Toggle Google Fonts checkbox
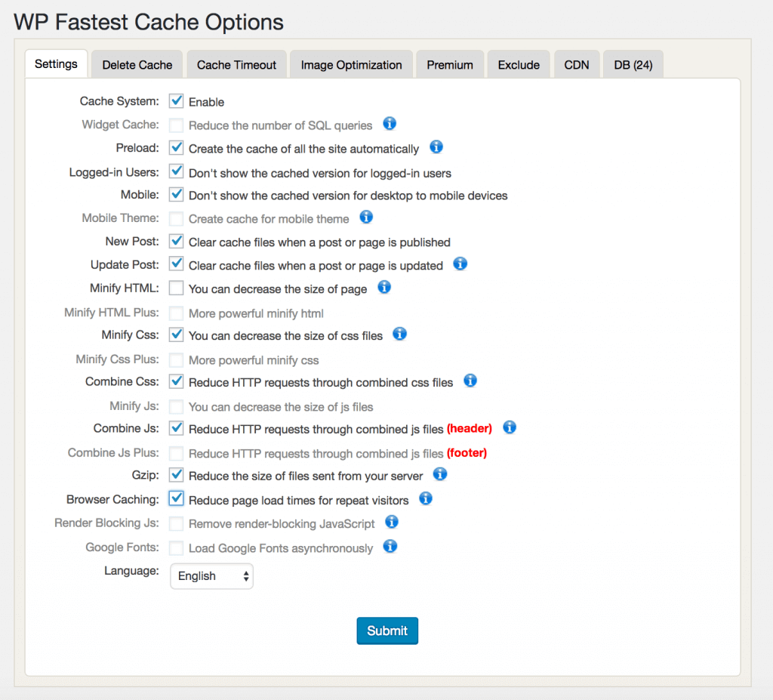This screenshot has height=700, width=773. [x=176, y=547]
